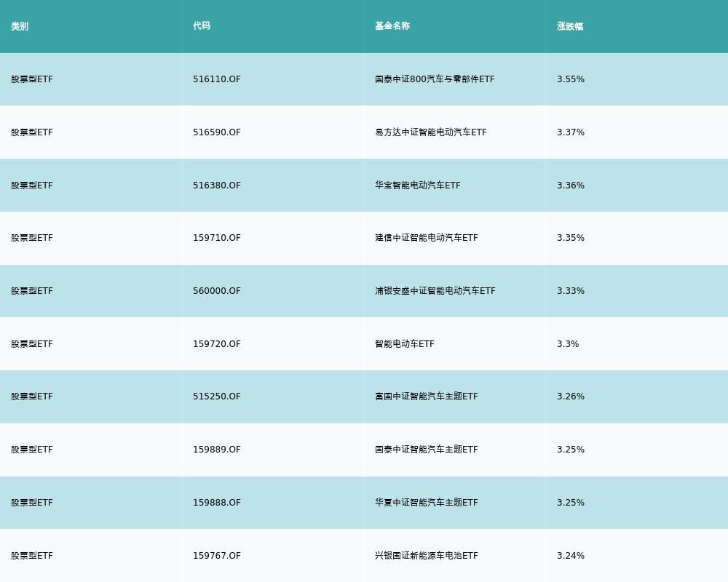Click the 3.3% change value
728x582 pixels.
coord(568,344)
